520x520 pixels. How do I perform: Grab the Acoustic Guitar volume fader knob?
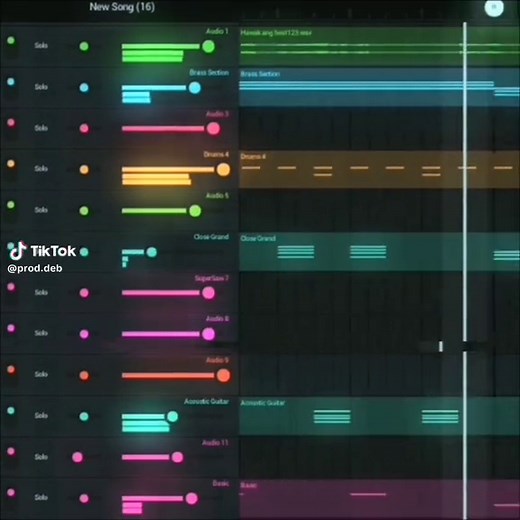[172, 416]
